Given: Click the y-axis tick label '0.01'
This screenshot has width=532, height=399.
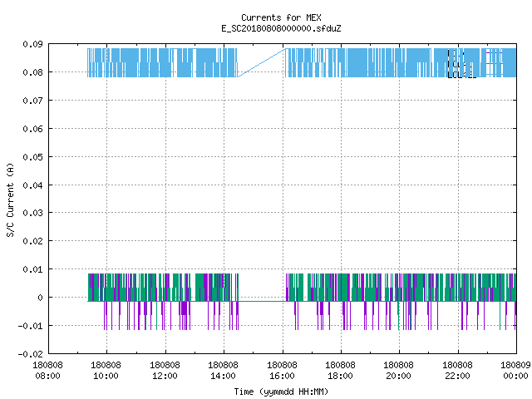Looking at the screenshot, I should tap(33, 269).
